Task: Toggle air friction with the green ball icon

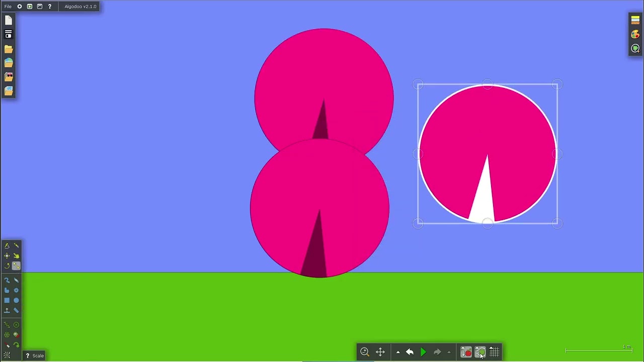Action: click(480, 352)
